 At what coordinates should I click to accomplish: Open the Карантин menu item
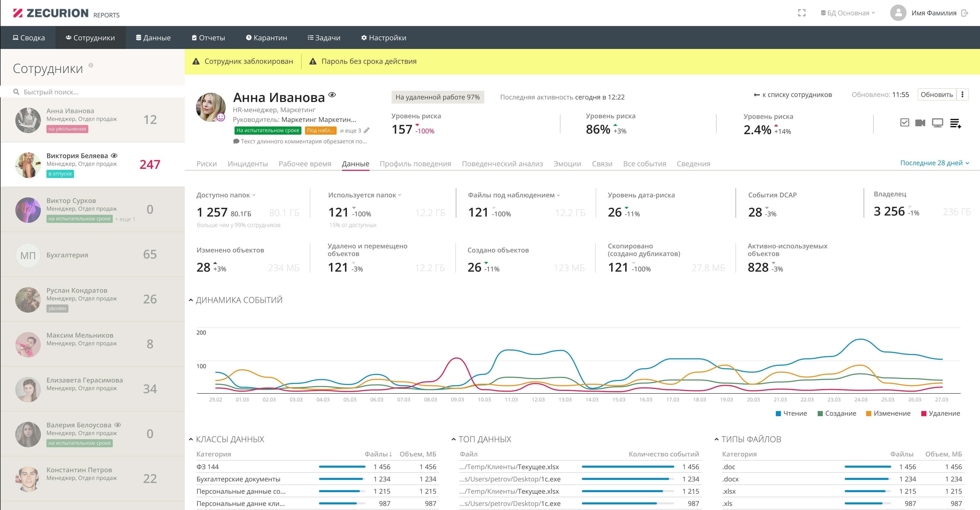click(266, 38)
